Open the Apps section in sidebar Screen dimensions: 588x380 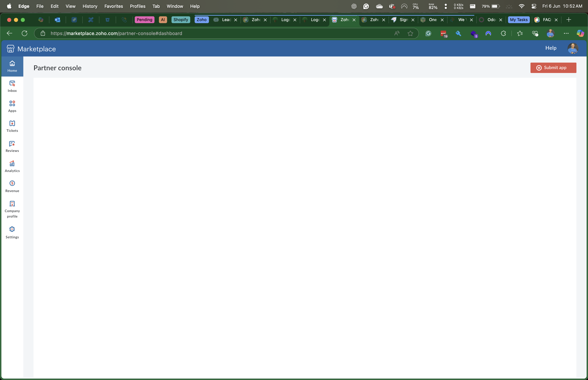click(x=12, y=106)
